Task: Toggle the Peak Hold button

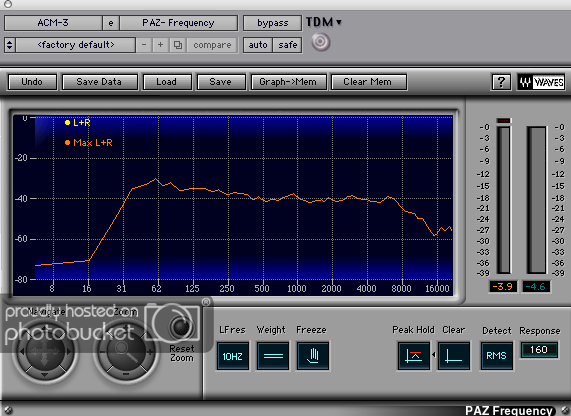Action: click(414, 356)
